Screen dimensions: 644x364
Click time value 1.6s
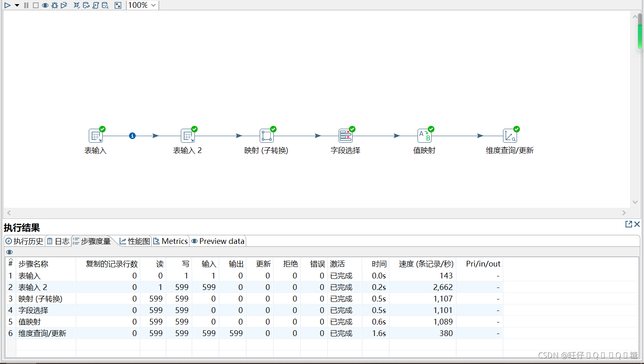click(x=379, y=333)
